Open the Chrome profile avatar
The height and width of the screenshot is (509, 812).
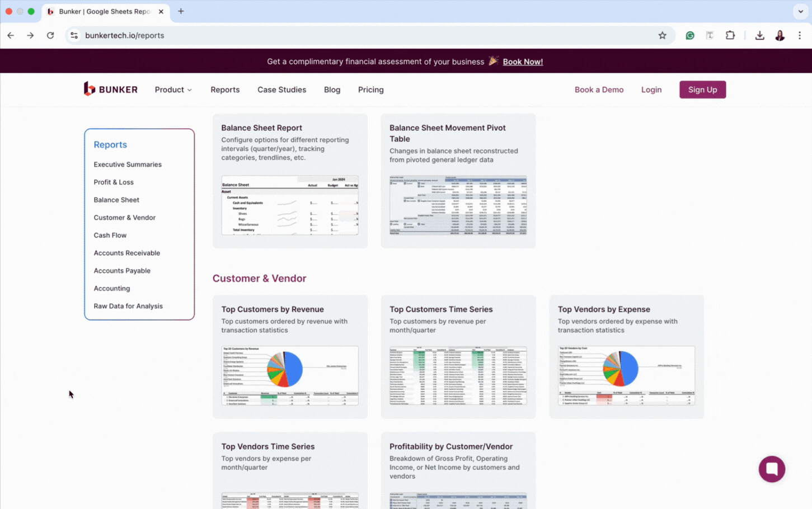pos(780,35)
